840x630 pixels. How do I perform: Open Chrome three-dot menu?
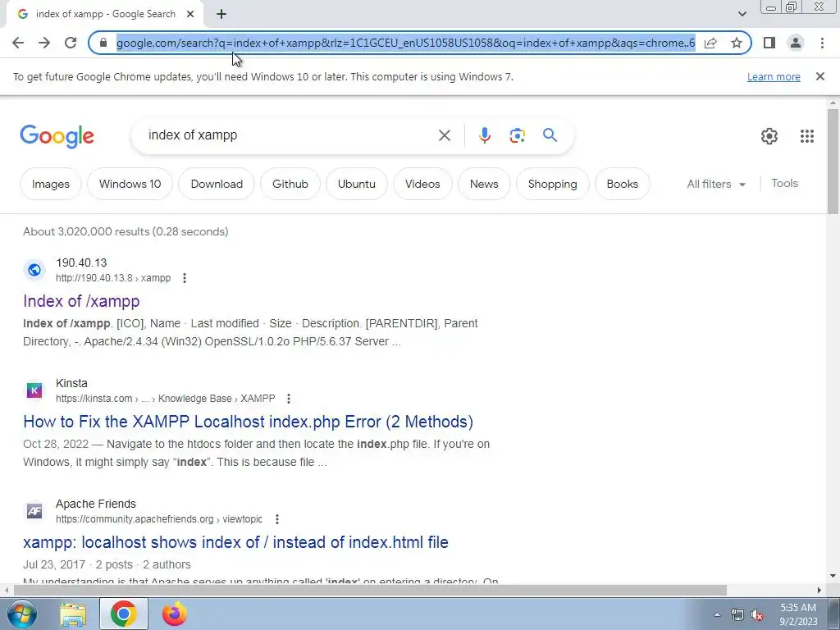pyautogui.click(x=822, y=43)
